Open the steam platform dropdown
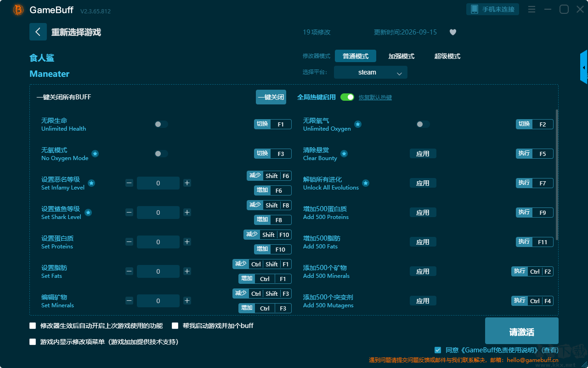This screenshot has height=368, width=588. 371,72
